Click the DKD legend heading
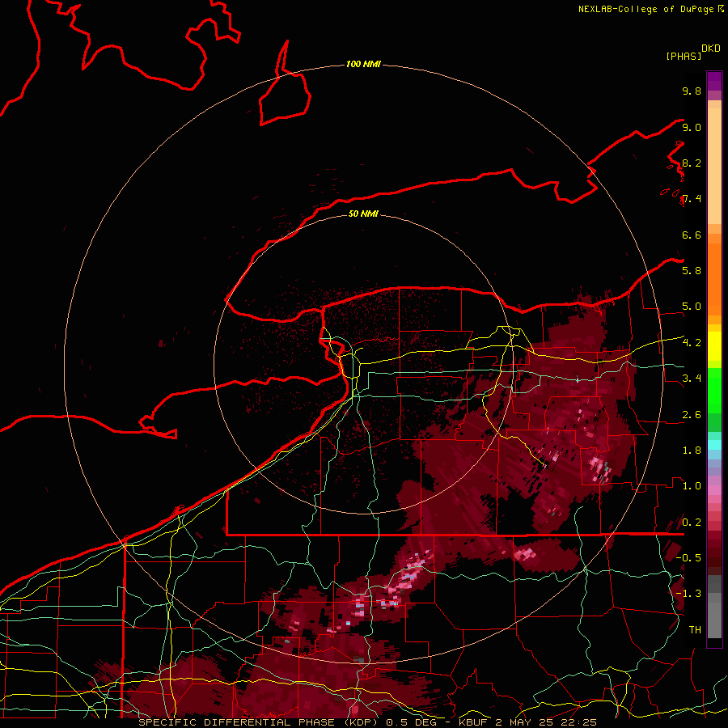Image resolution: width=728 pixels, height=728 pixels. point(711,49)
